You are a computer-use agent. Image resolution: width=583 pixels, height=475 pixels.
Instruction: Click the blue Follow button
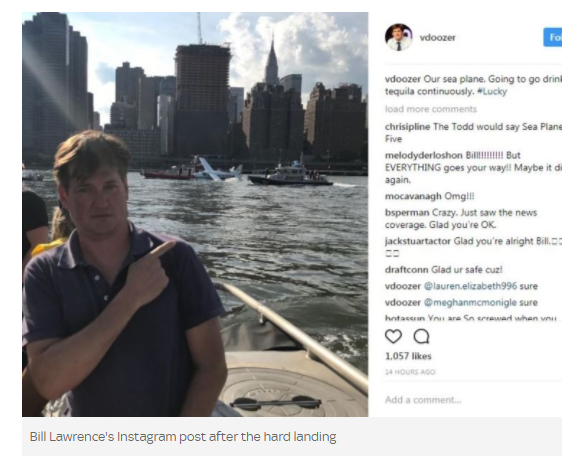pos(553,37)
